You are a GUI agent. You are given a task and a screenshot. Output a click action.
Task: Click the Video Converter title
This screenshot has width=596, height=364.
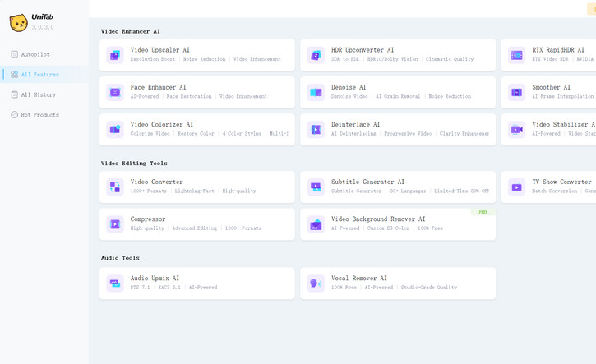point(156,182)
